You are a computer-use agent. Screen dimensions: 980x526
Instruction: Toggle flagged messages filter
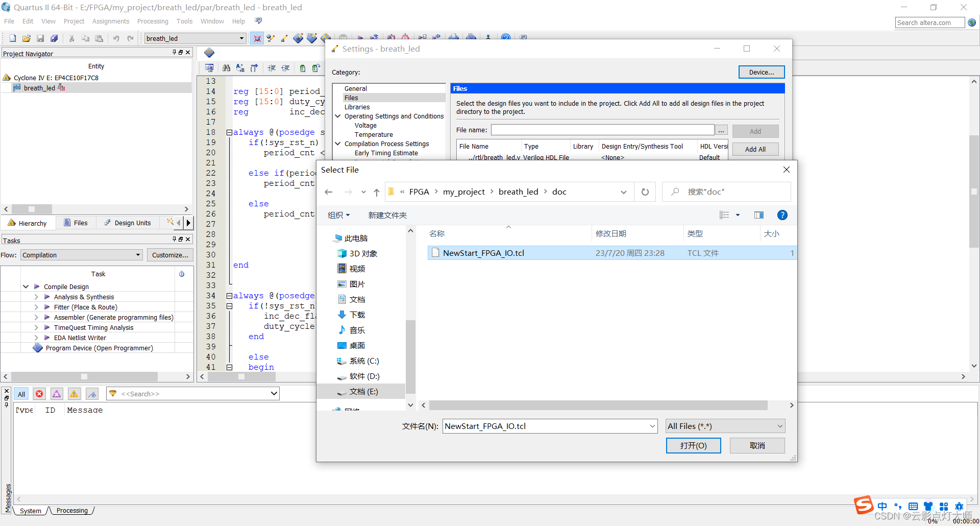tap(92, 394)
